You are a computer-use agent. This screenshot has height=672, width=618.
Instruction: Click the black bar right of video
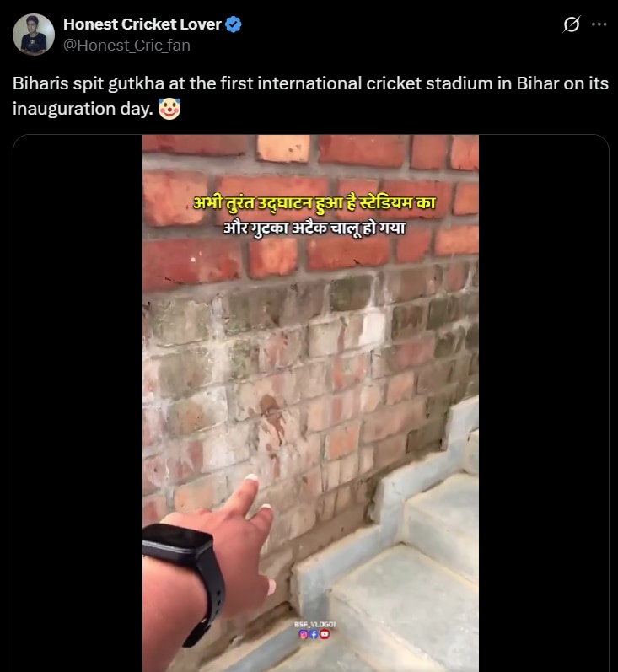pyautogui.click(x=544, y=403)
